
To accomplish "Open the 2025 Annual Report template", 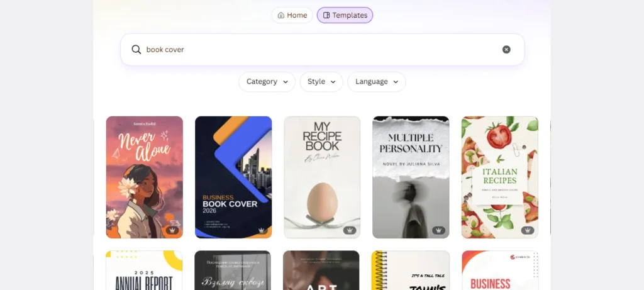I will pos(144,270).
